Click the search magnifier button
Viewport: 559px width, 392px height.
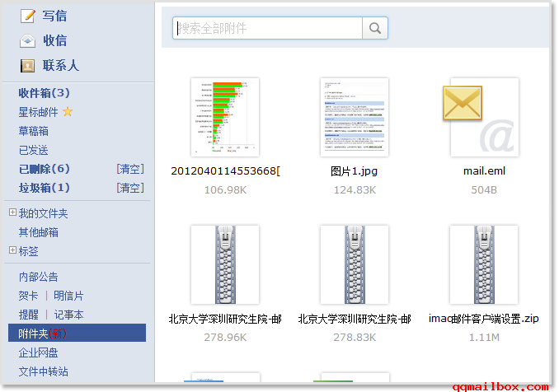[374, 28]
